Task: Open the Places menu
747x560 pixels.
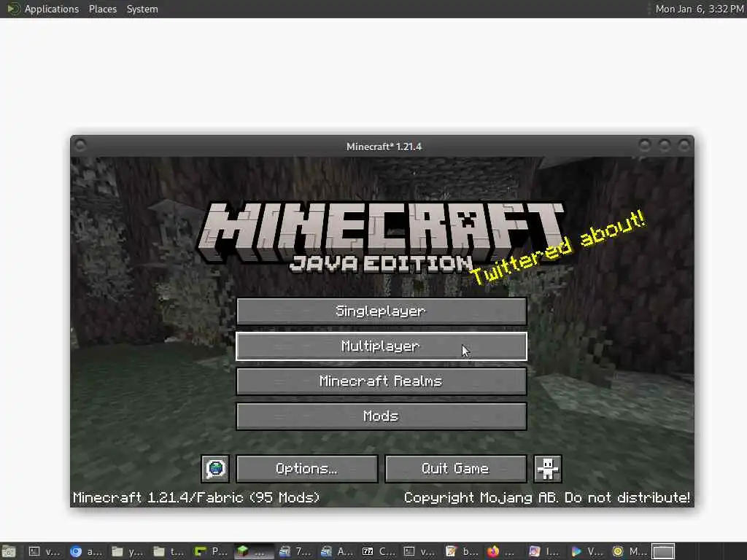Action: pyautogui.click(x=103, y=9)
